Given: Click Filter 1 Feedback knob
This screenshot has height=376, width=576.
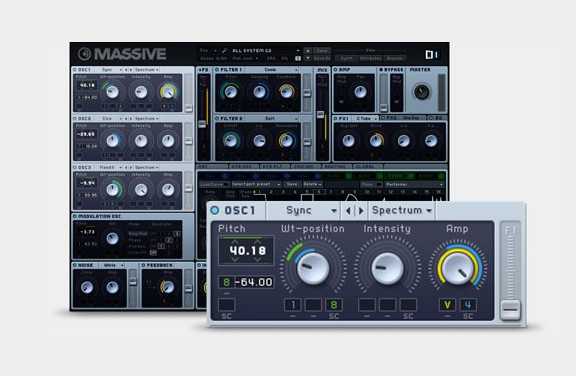Looking at the screenshot, I should pyautogui.click(x=287, y=92).
